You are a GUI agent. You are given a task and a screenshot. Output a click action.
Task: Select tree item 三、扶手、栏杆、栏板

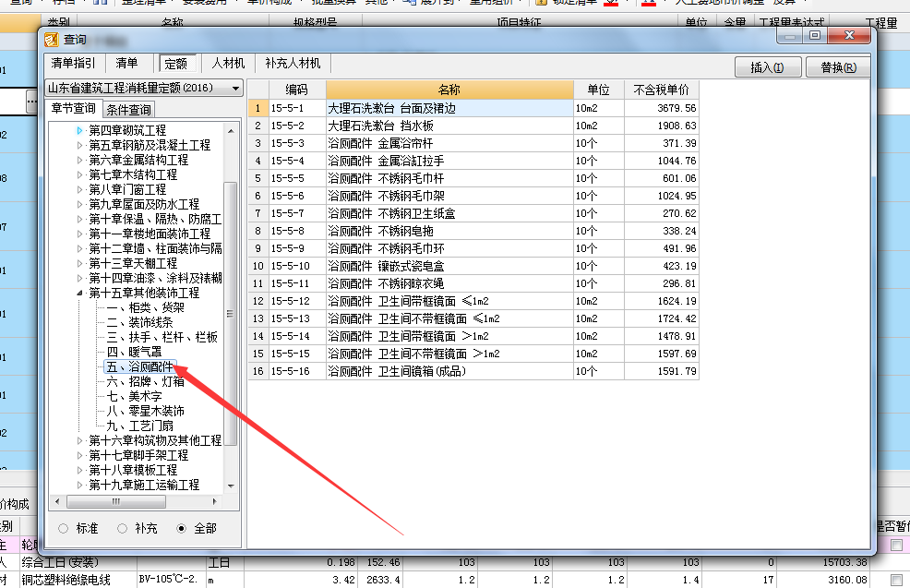(162, 337)
